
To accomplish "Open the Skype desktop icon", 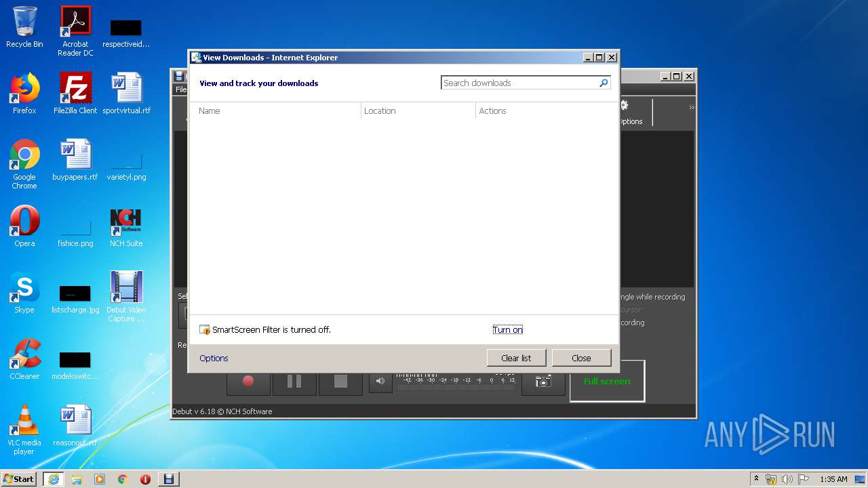I will tap(24, 293).
